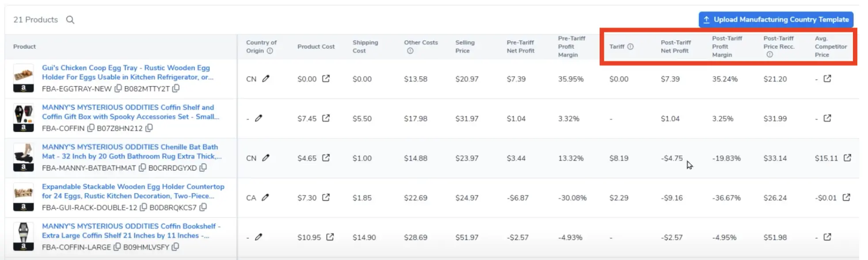Copy SKU FBA-GUI-RACK-DOUBLE-12

tap(144, 207)
